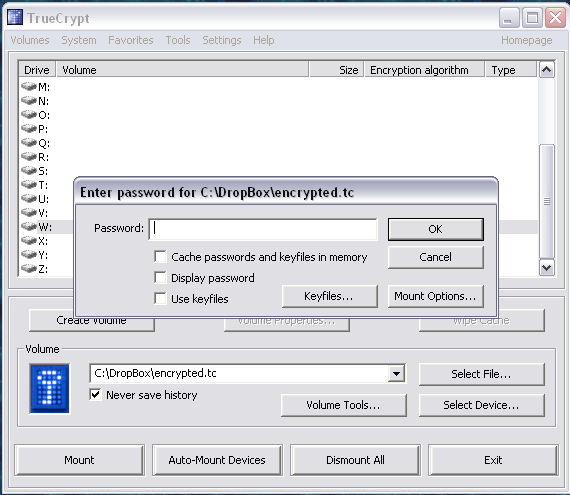
Task: Open the System menu
Action: tap(79, 40)
